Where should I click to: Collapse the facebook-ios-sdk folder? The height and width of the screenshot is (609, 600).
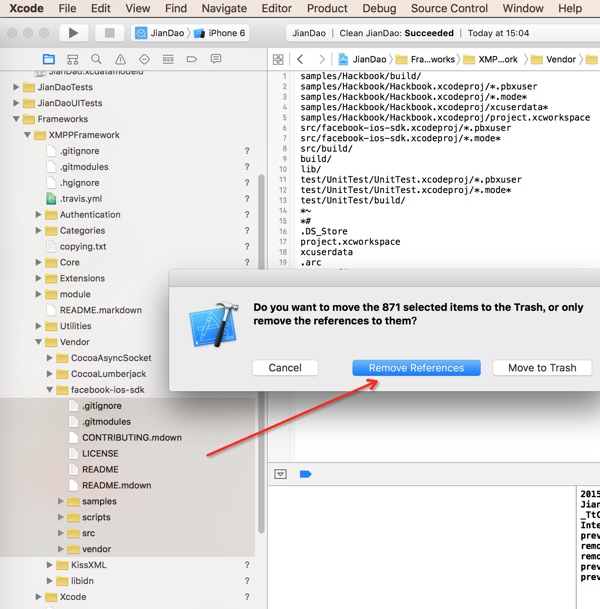tap(49, 390)
